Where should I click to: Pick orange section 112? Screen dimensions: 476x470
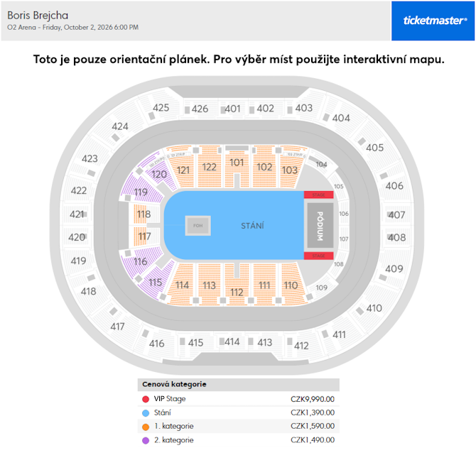(237, 291)
